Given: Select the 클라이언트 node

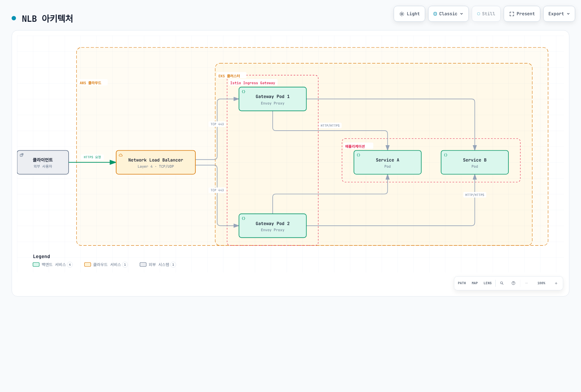Looking at the screenshot, I should pos(43,163).
